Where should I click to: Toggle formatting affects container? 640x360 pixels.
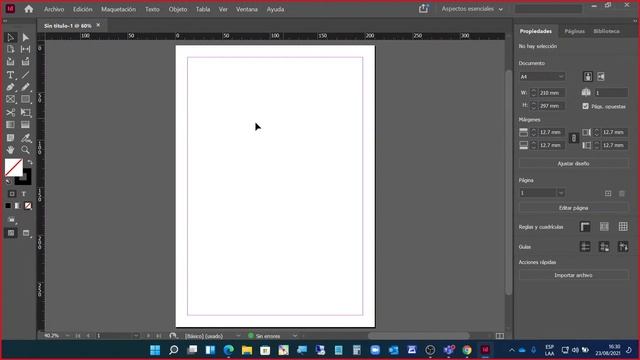[x=12, y=194]
